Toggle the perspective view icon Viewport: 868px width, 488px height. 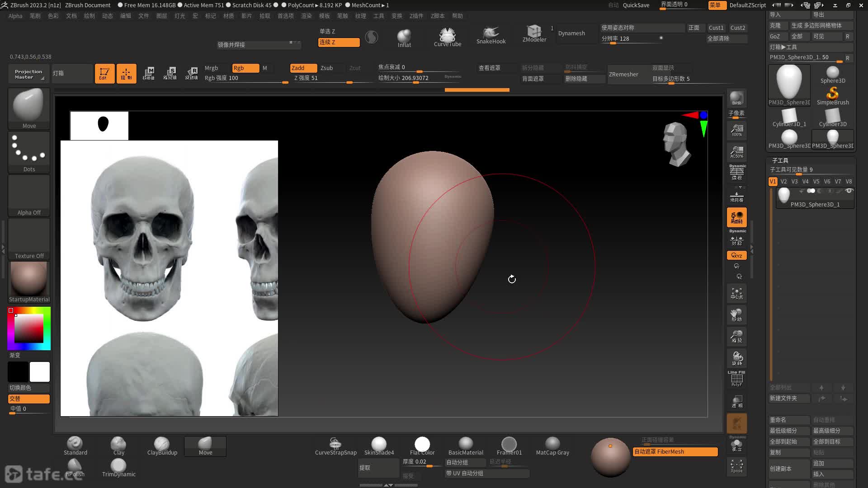(x=736, y=172)
